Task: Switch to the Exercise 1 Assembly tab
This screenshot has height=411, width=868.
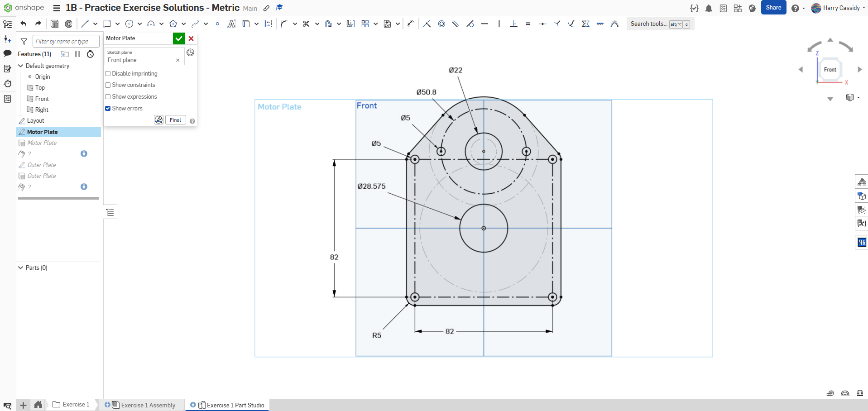Action: [x=148, y=405]
